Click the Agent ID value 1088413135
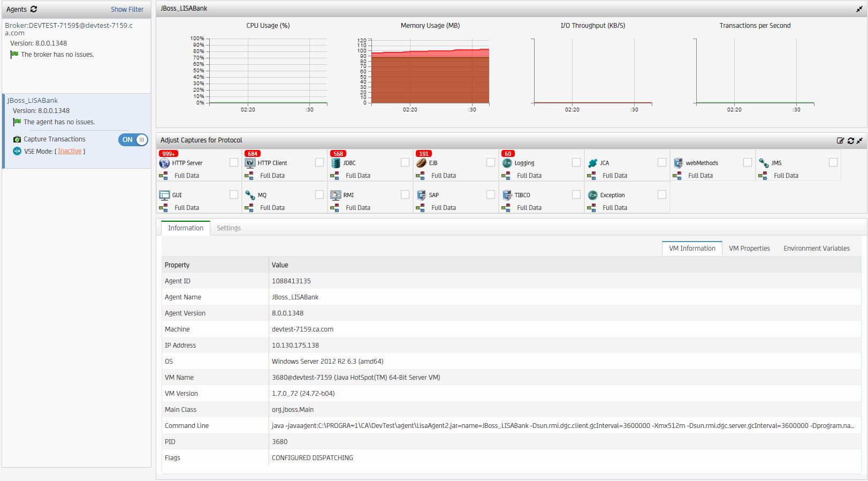The width and height of the screenshot is (868, 481). pos(291,281)
